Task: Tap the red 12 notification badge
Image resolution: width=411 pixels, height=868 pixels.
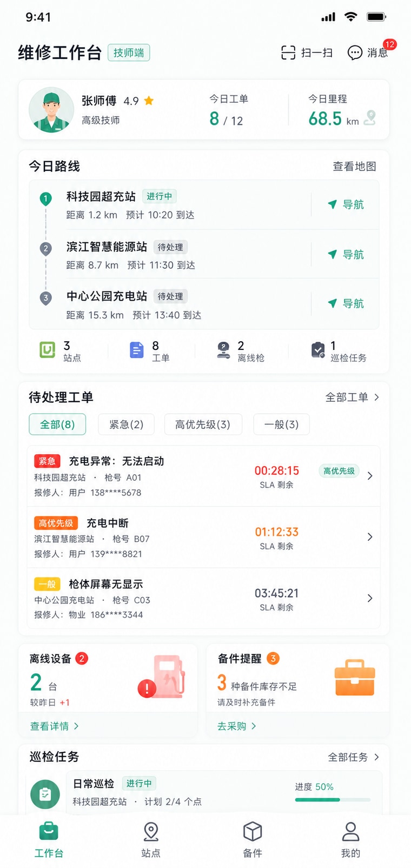Action: tap(389, 44)
